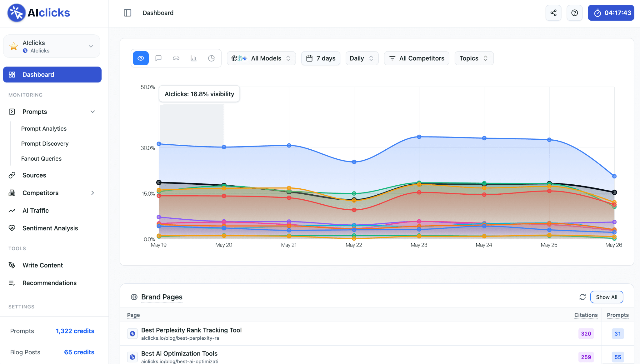Image resolution: width=640 pixels, height=364 pixels.
Task: Click the AIclicks logo icon
Action: pos(16,13)
